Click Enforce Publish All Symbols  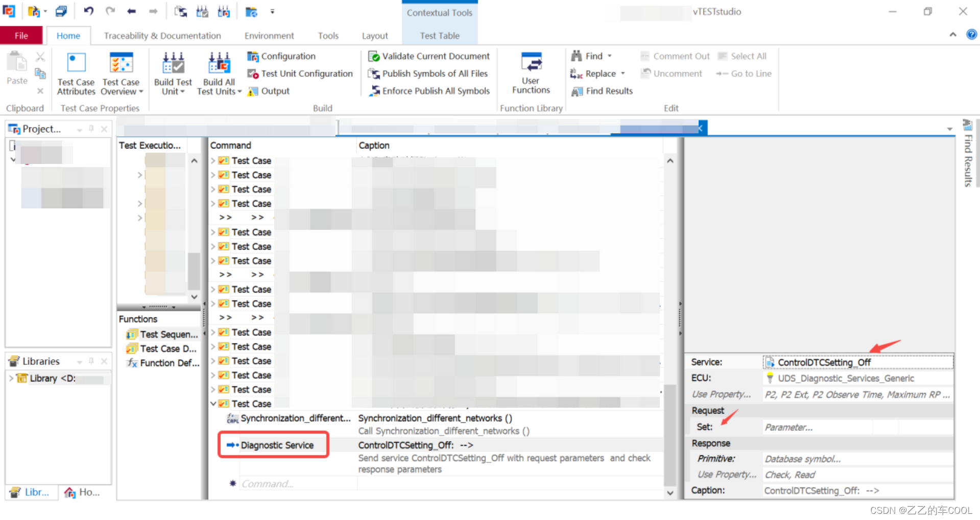[429, 91]
